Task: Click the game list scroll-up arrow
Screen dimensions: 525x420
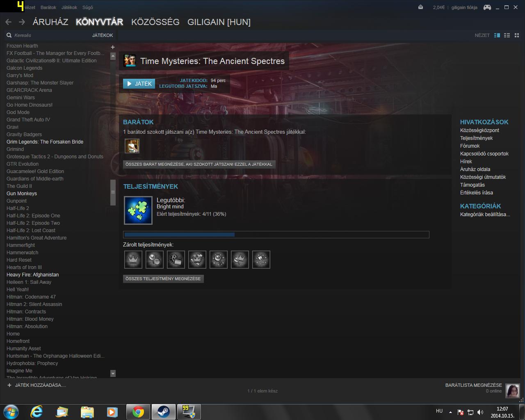Action: (113, 56)
